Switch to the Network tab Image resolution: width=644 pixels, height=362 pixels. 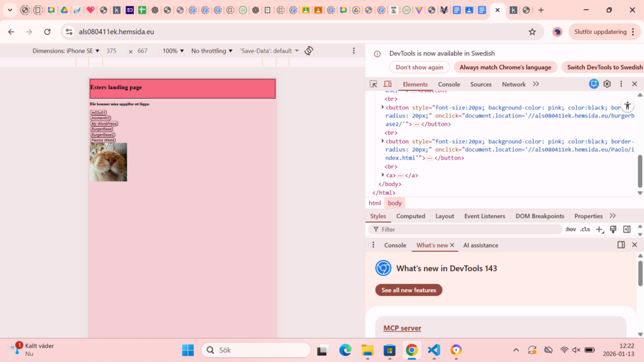[x=513, y=84]
